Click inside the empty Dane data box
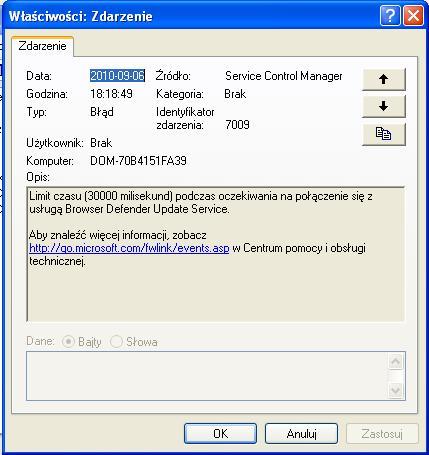Viewport: 429px width, 455px height. pos(207,376)
